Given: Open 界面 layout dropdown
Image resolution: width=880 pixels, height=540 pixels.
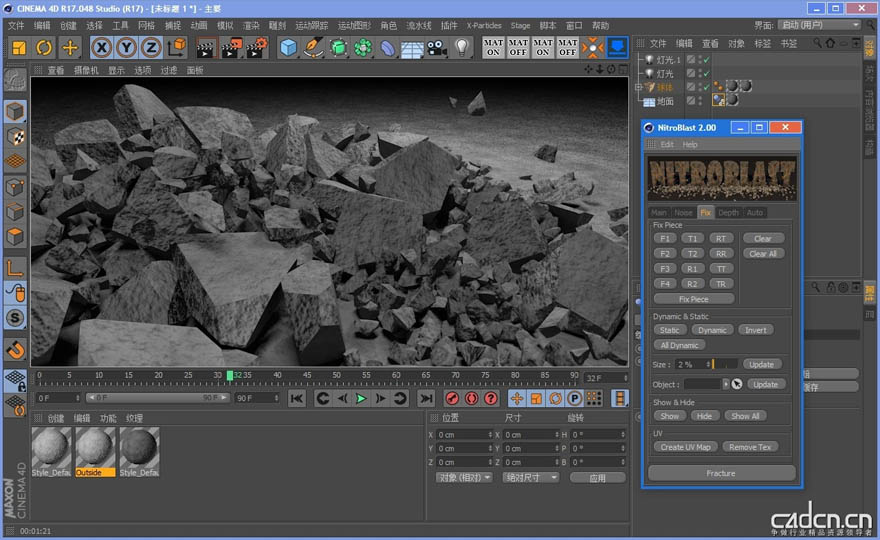Looking at the screenshot, I should pyautogui.click(x=819, y=25).
